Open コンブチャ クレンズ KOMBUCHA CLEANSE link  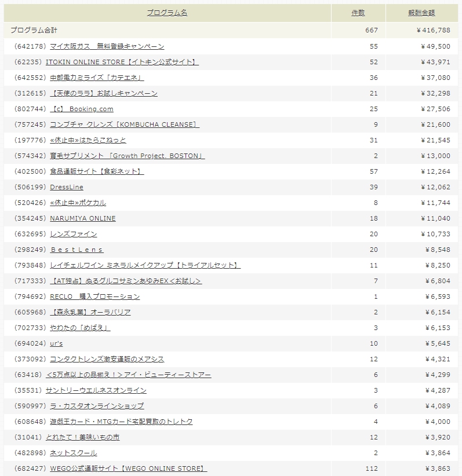pyautogui.click(x=125, y=125)
